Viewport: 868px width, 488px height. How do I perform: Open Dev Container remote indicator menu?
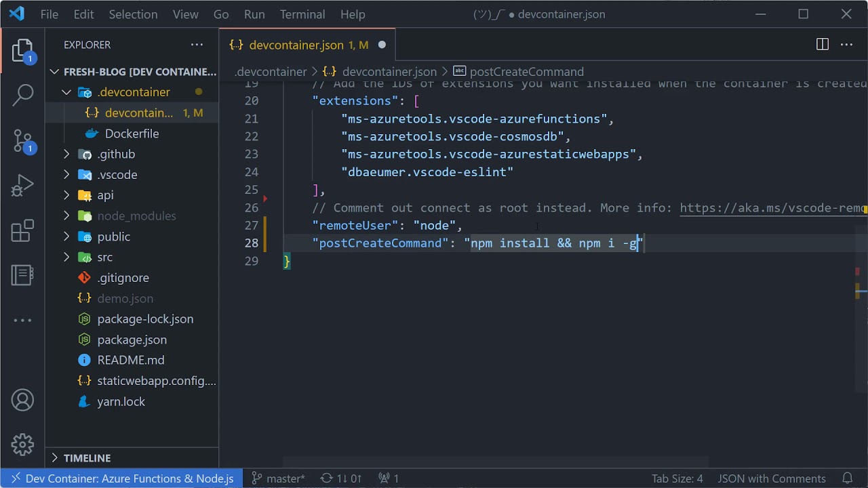[122, 479]
